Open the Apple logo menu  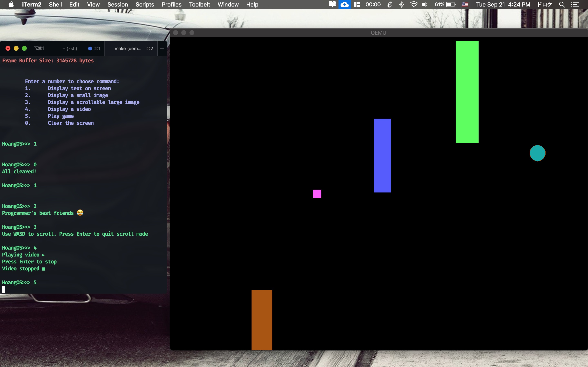(11, 5)
